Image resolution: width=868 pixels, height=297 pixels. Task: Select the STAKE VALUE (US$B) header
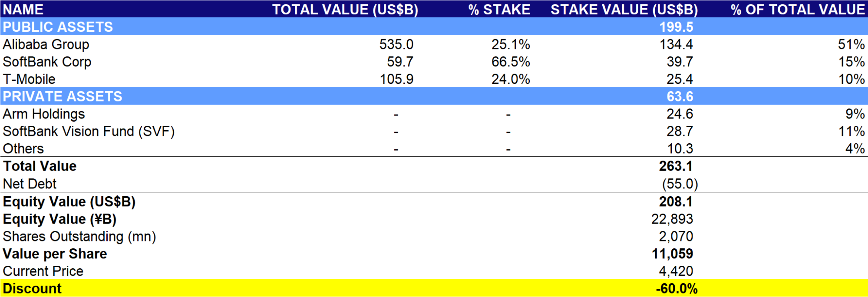click(624, 10)
